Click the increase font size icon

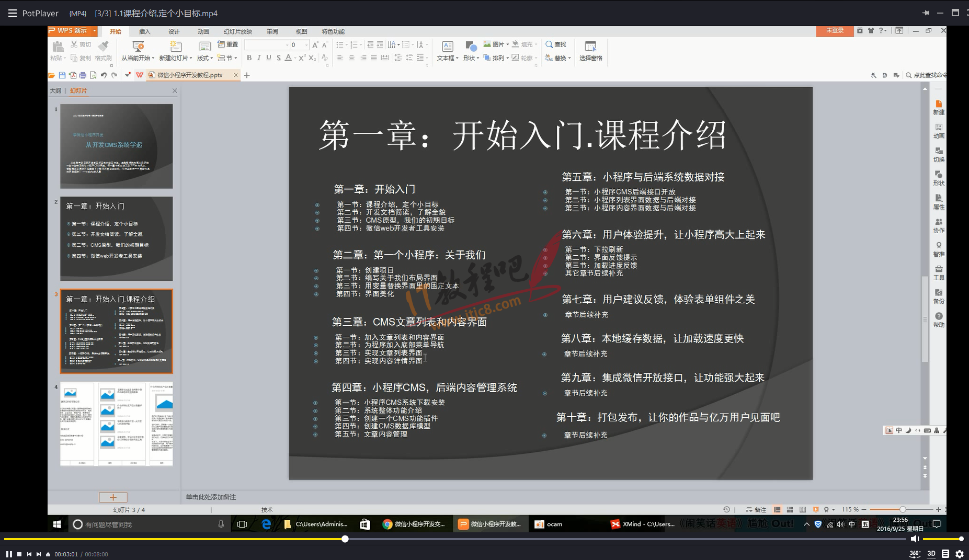315,45
